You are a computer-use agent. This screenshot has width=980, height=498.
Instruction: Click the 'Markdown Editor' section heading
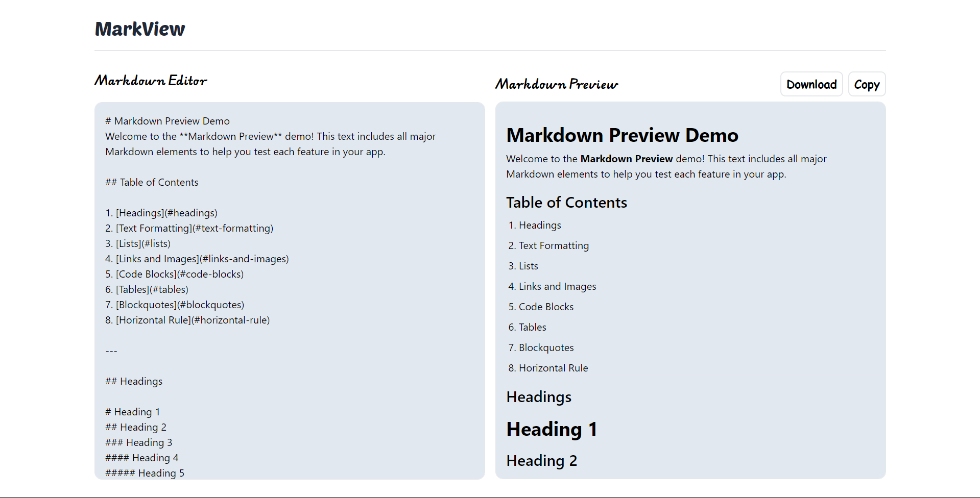[150, 81]
